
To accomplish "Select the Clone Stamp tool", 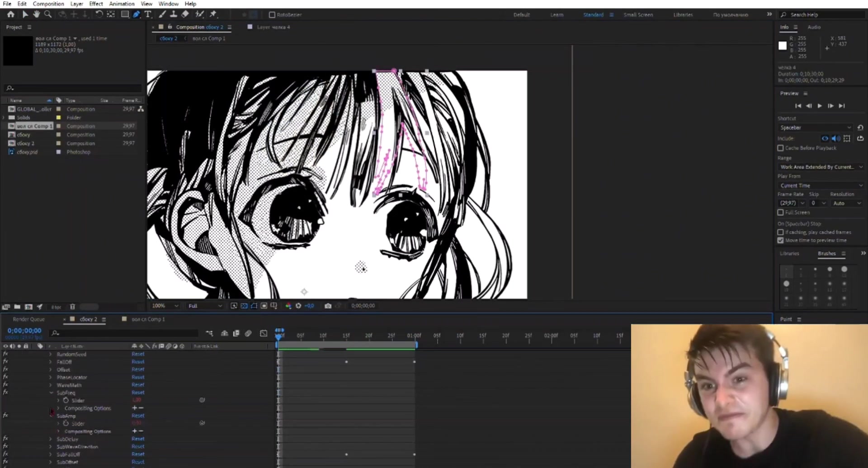I will coord(174,14).
